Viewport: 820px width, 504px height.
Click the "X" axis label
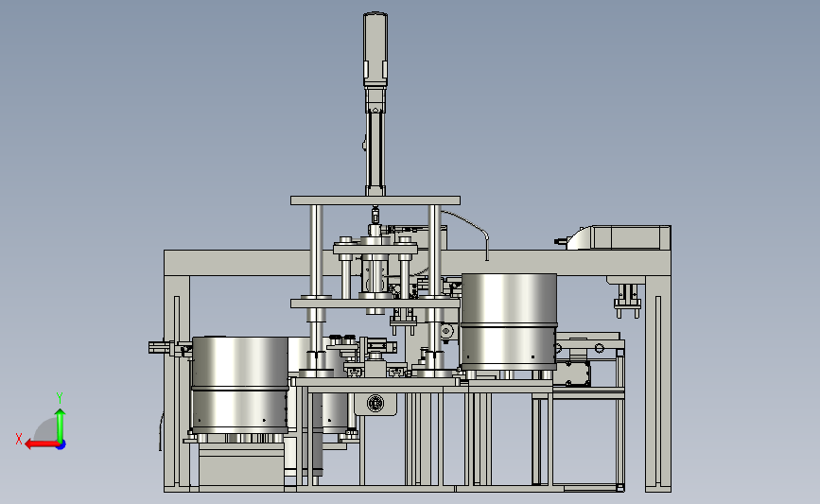click(x=19, y=439)
